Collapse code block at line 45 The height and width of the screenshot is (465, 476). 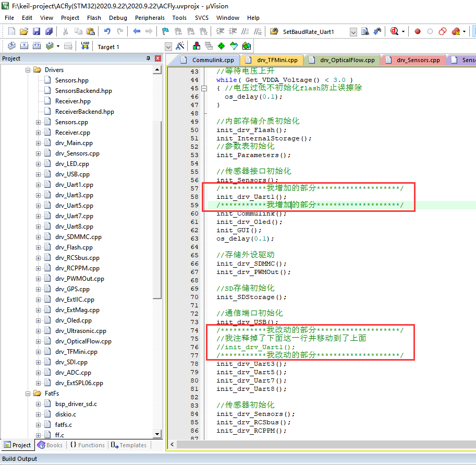click(x=204, y=88)
